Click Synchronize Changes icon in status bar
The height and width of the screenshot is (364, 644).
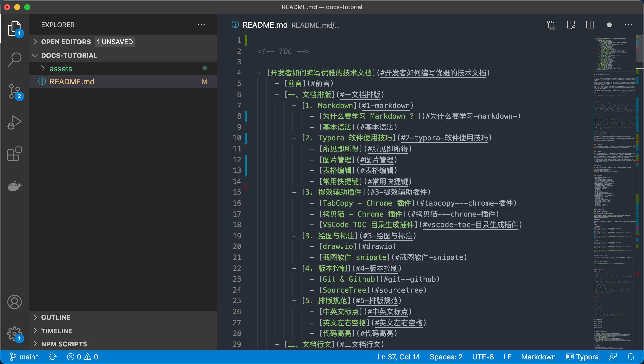(x=53, y=357)
